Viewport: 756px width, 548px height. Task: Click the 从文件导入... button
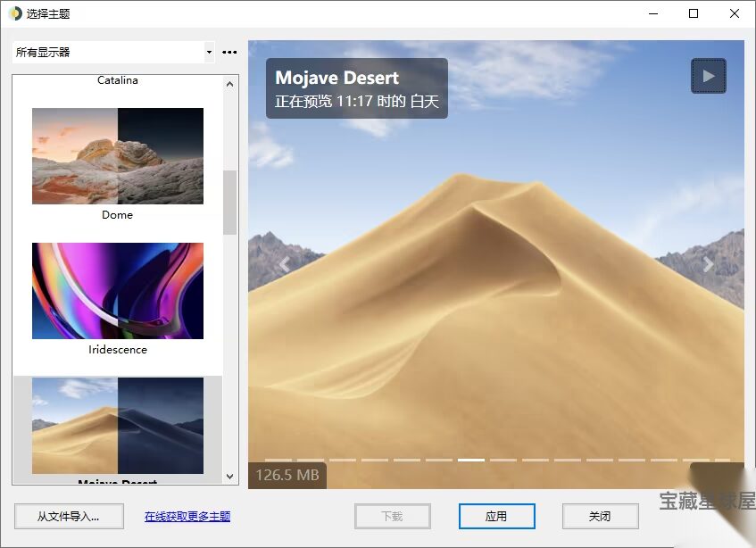click(69, 516)
